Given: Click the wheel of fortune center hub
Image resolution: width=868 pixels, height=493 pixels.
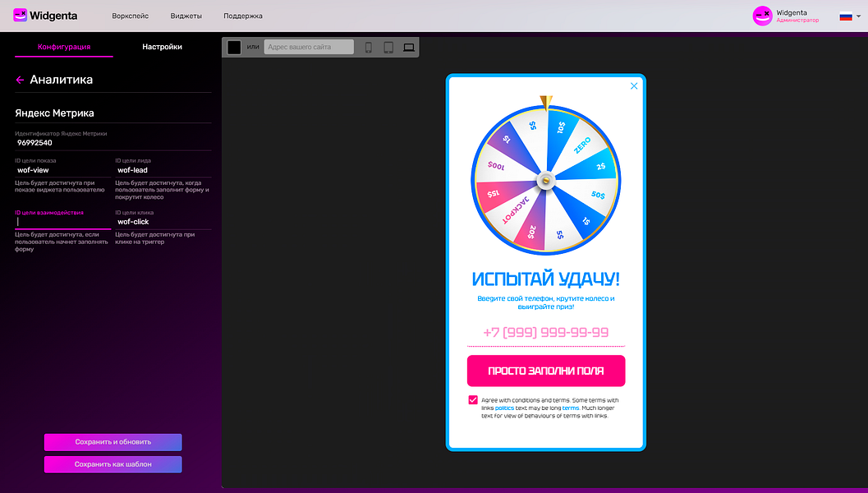Looking at the screenshot, I should [546, 181].
